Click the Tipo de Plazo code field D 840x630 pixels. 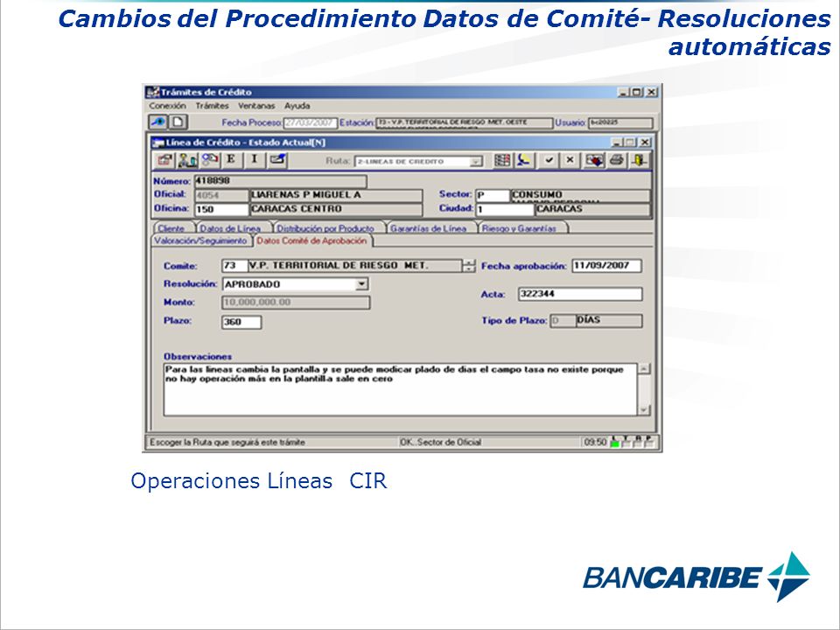(563, 321)
